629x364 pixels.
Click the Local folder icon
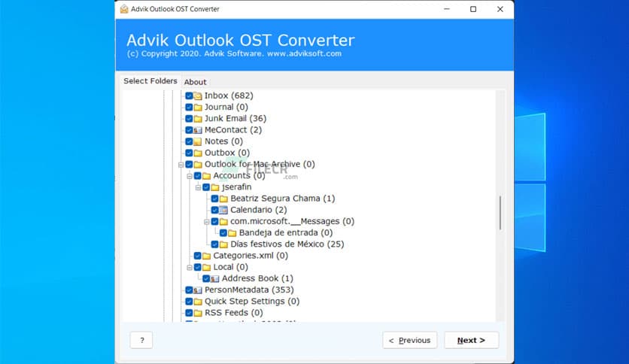point(207,268)
